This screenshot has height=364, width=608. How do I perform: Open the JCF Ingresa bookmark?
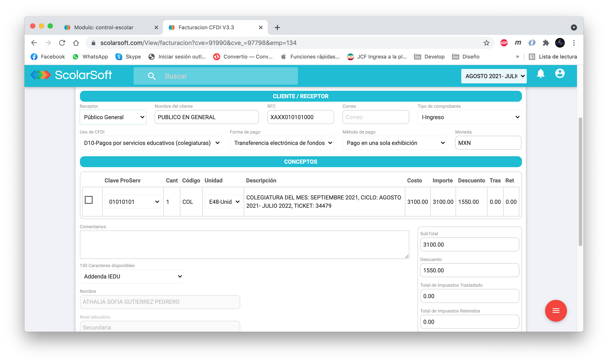(x=377, y=57)
